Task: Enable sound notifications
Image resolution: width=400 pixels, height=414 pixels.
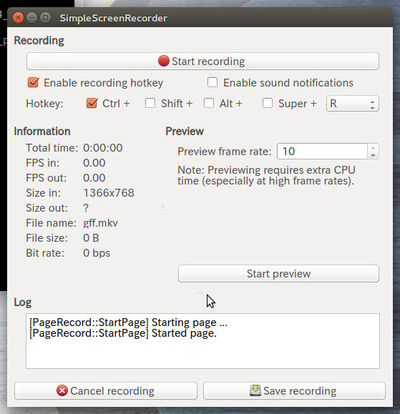Action: tap(212, 82)
